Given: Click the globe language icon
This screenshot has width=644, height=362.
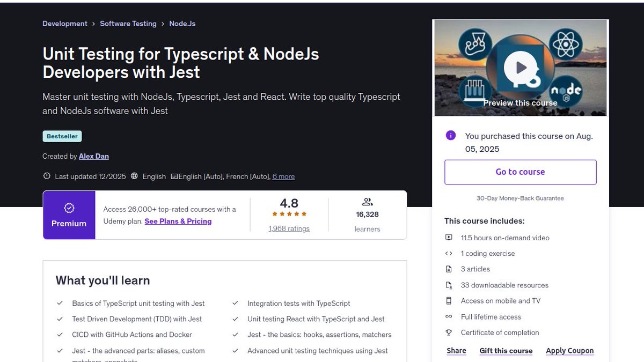Looking at the screenshot, I should tap(134, 176).
